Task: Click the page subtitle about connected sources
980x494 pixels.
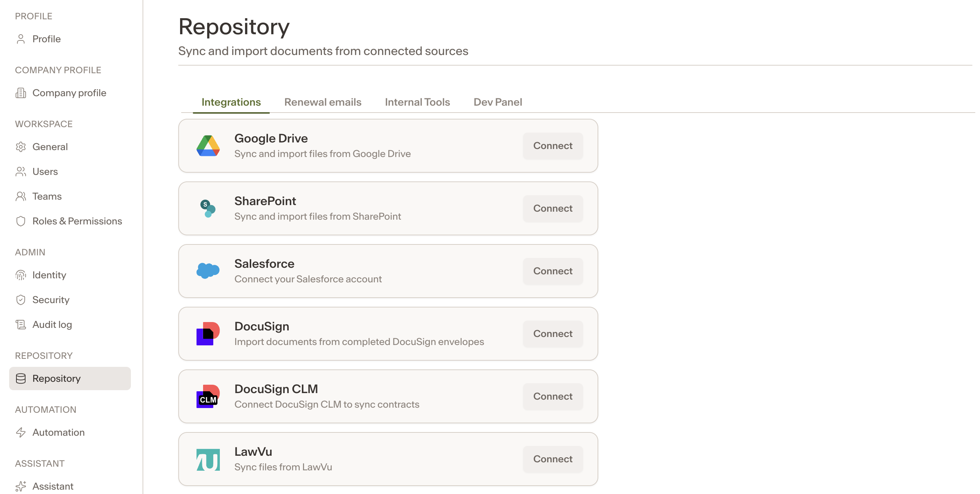Action: coord(323,51)
